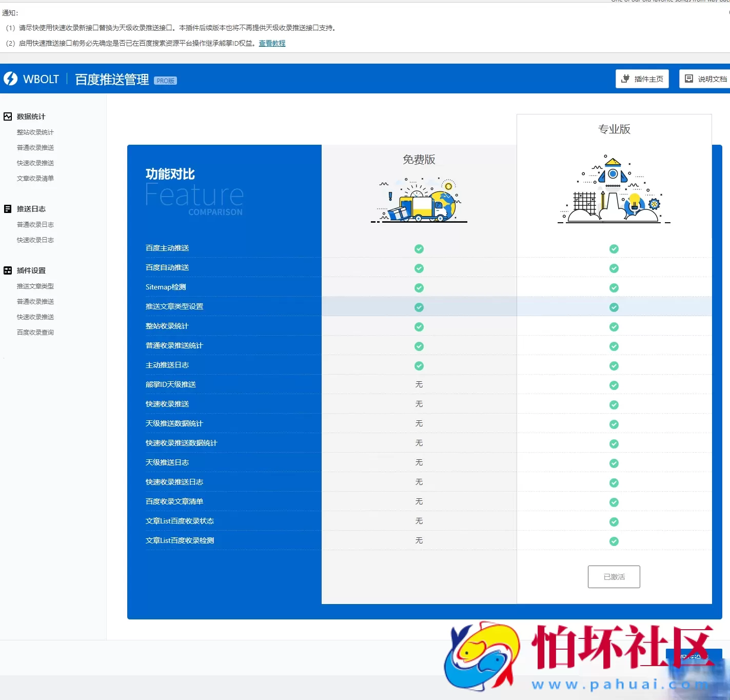This screenshot has height=700, width=730.
Task: Expand the 插件设置 sidebar section
Action: (x=31, y=270)
